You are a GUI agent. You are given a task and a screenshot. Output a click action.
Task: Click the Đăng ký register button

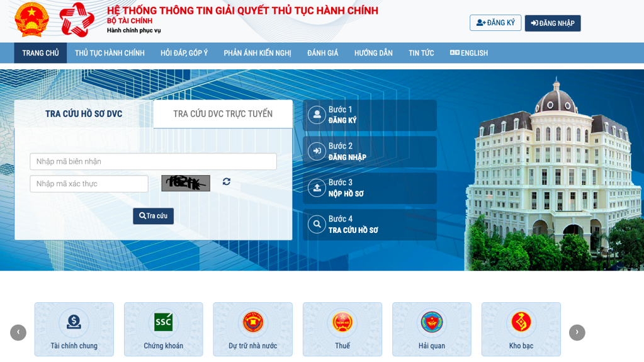(x=495, y=23)
